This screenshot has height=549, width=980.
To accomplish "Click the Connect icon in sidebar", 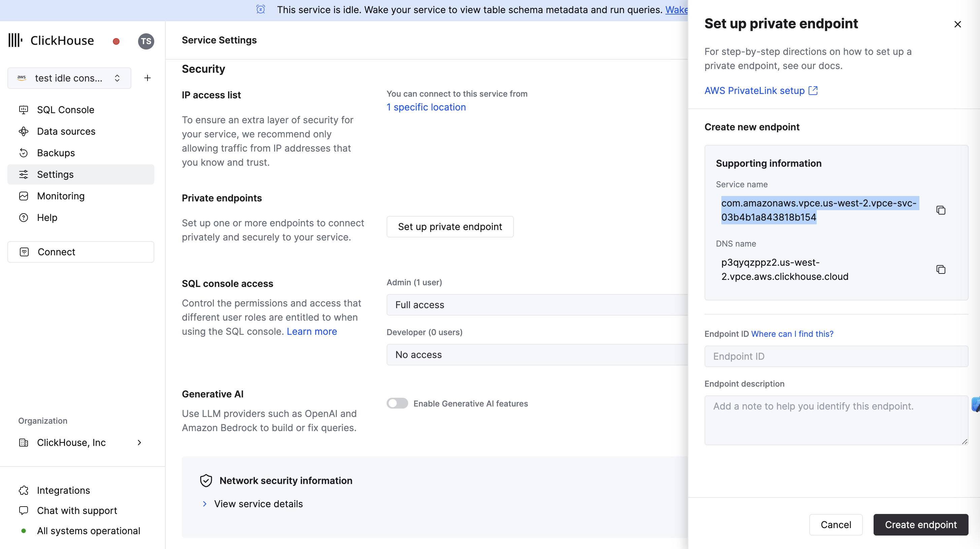I will pos(24,252).
